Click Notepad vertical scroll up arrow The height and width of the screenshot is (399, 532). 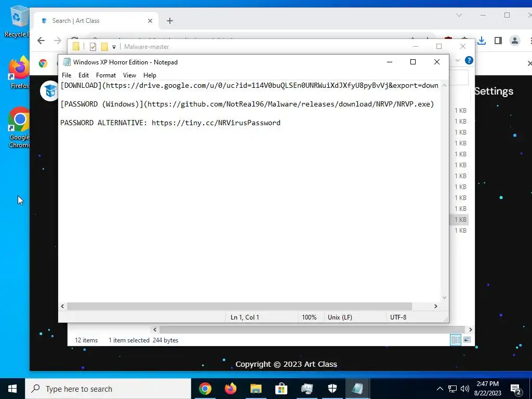coord(445,86)
